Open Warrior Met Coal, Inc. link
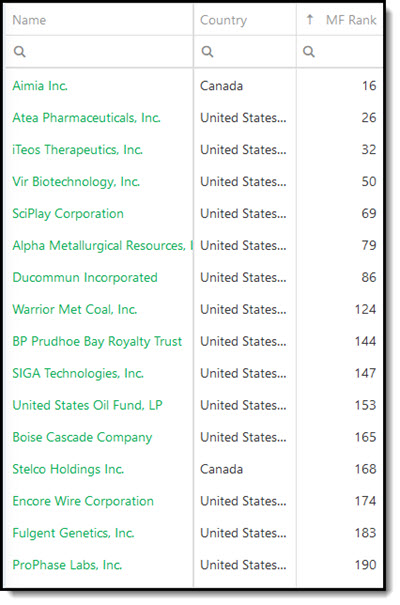 tap(74, 309)
